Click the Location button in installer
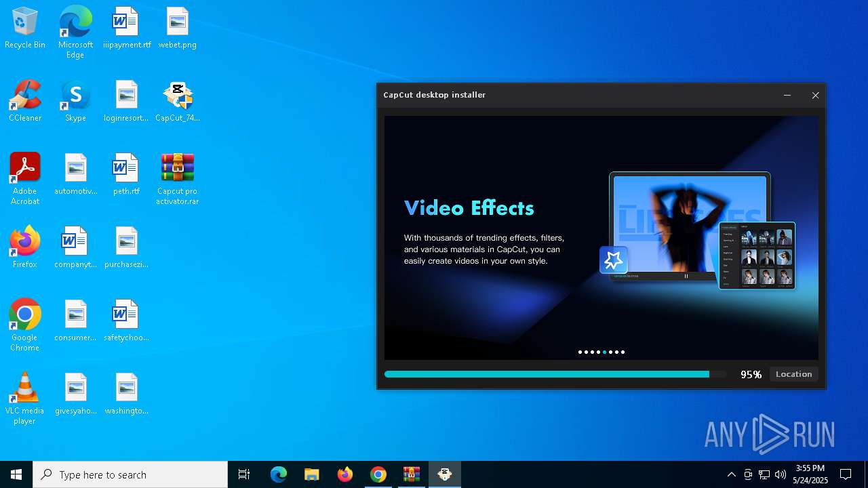The width and height of the screenshot is (868, 488). click(793, 374)
